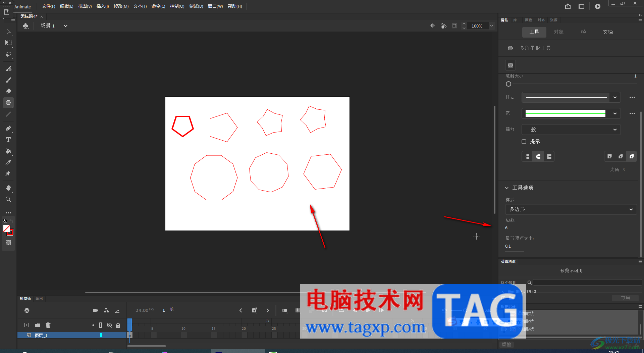644x353 pixels.
Task: Select the Eyedropper tool
Action: pos(8,162)
